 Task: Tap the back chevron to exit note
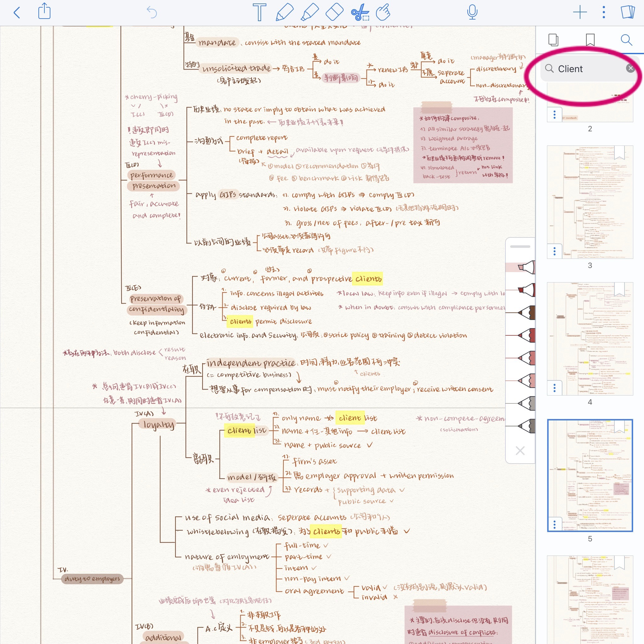[17, 13]
